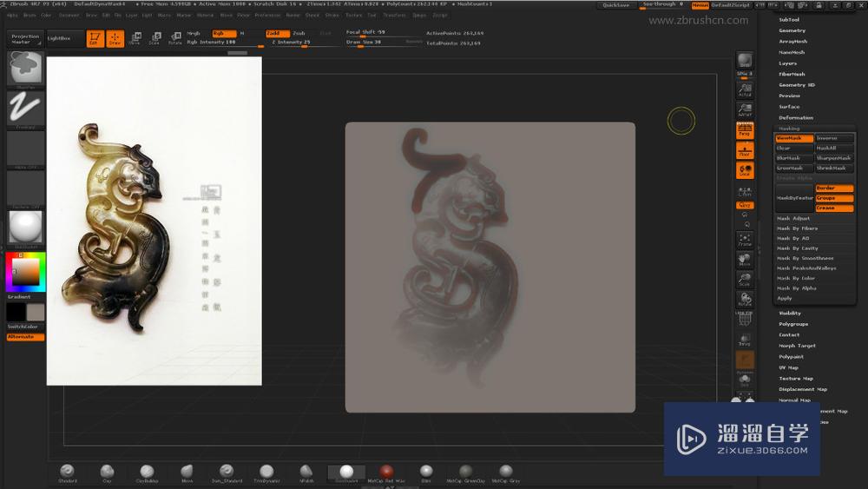
Task: Open the Color menu
Action: (46, 15)
